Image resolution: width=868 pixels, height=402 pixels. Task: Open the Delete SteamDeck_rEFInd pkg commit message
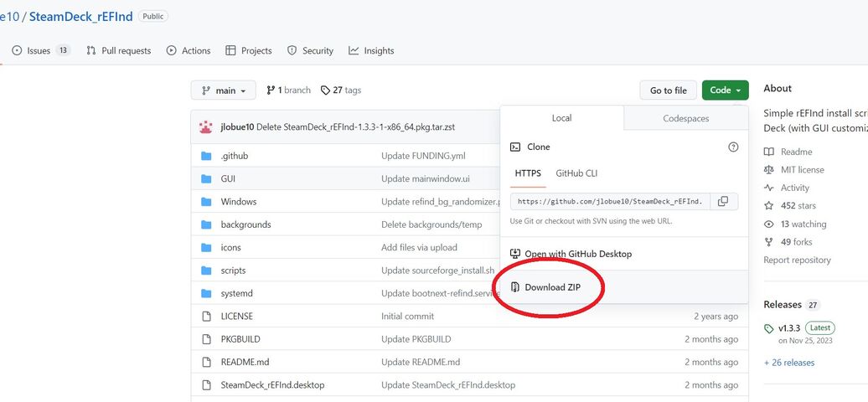coord(356,126)
